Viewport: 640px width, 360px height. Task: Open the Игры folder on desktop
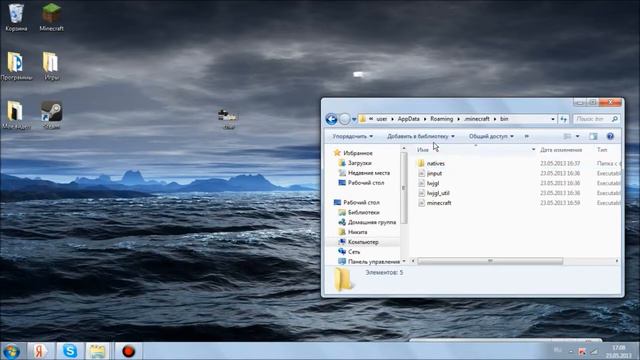click(51, 66)
